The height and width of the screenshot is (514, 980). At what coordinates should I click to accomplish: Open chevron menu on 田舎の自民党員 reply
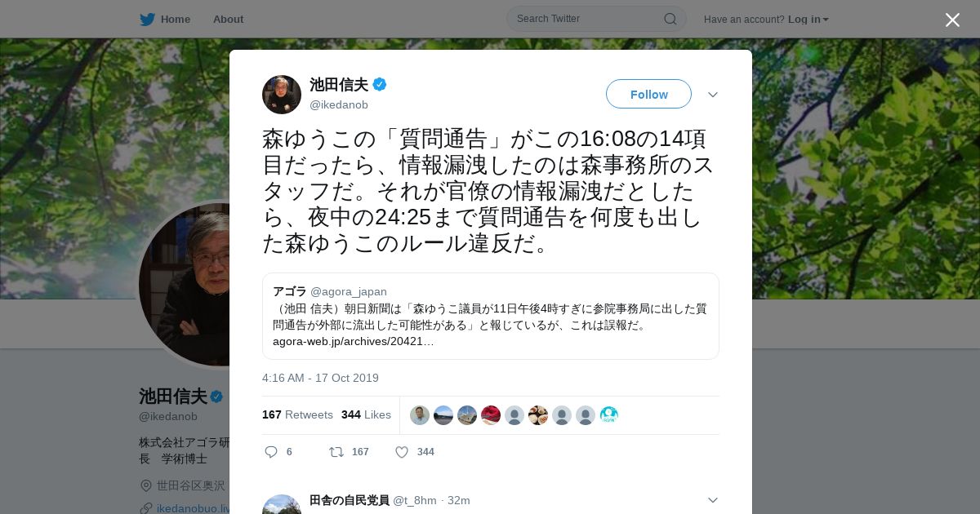[712, 500]
